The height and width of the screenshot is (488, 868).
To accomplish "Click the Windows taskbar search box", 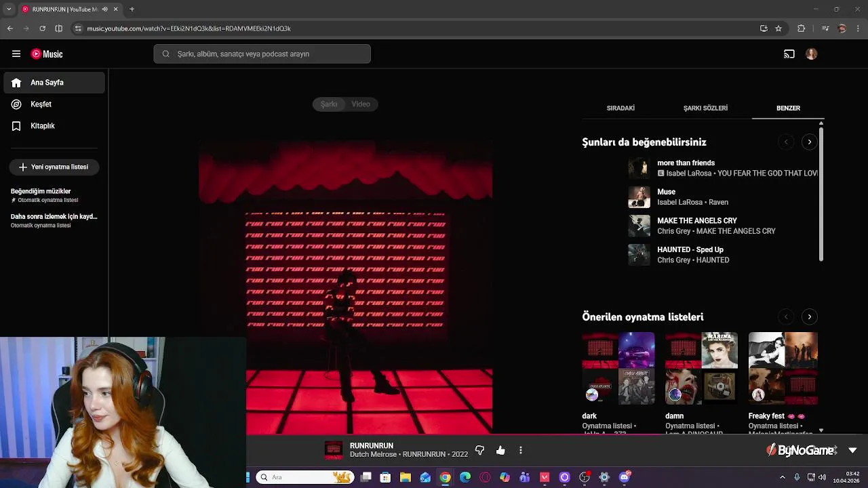I will tap(304, 477).
